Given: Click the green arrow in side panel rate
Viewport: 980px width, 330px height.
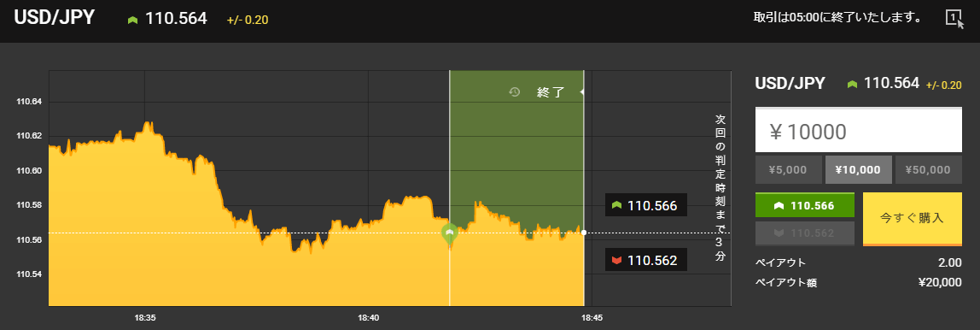Looking at the screenshot, I should click(x=851, y=84).
